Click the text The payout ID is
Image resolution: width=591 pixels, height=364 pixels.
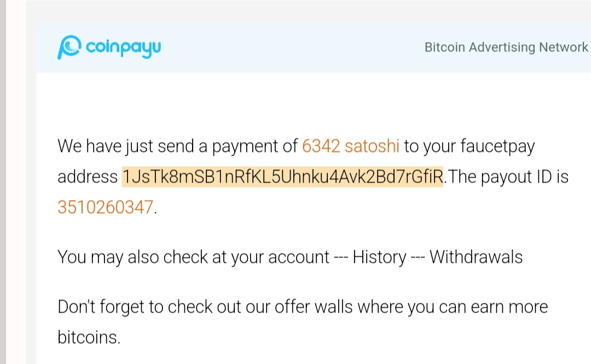[508, 177]
